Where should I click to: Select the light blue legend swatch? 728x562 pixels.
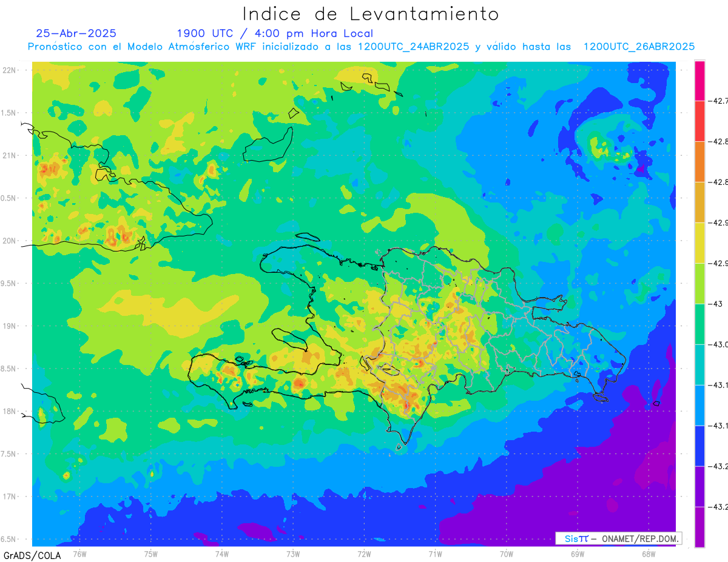pos(699,406)
